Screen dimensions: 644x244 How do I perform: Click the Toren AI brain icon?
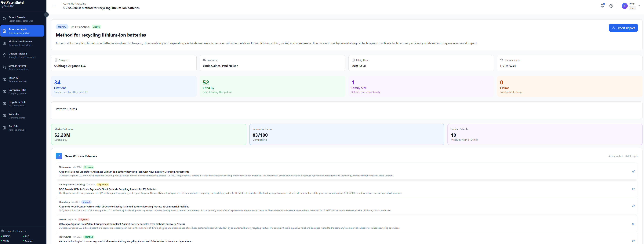pyautogui.click(x=4, y=80)
